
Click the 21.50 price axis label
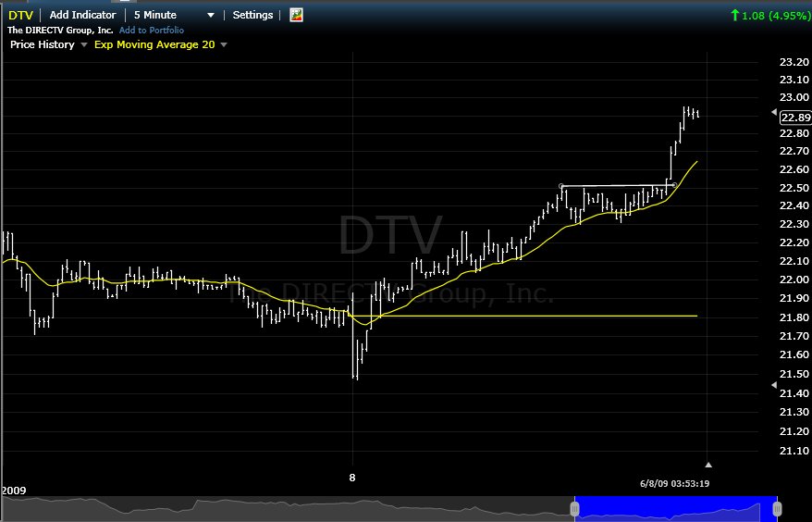click(x=794, y=374)
